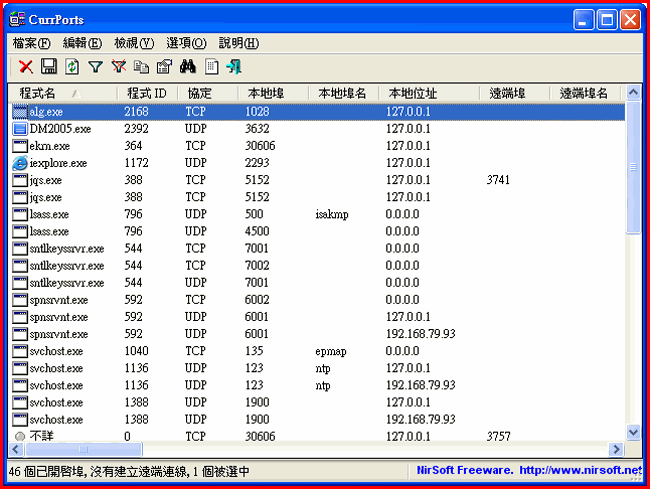Open the 檔案(F) menu
The height and width of the screenshot is (489, 650).
coord(31,43)
